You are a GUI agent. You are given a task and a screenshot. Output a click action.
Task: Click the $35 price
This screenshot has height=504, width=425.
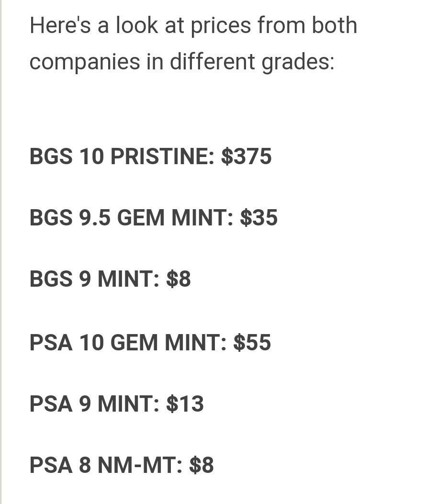(258, 217)
